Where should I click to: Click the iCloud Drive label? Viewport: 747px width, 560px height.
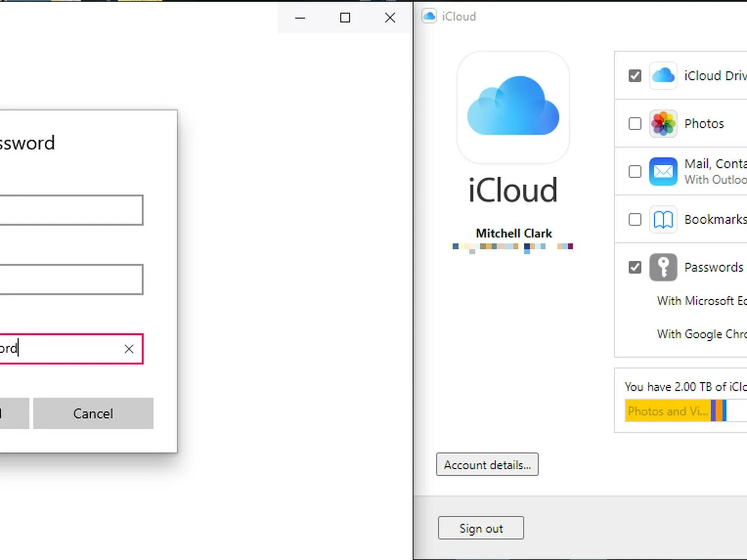pyautogui.click(x=716, y=76)
